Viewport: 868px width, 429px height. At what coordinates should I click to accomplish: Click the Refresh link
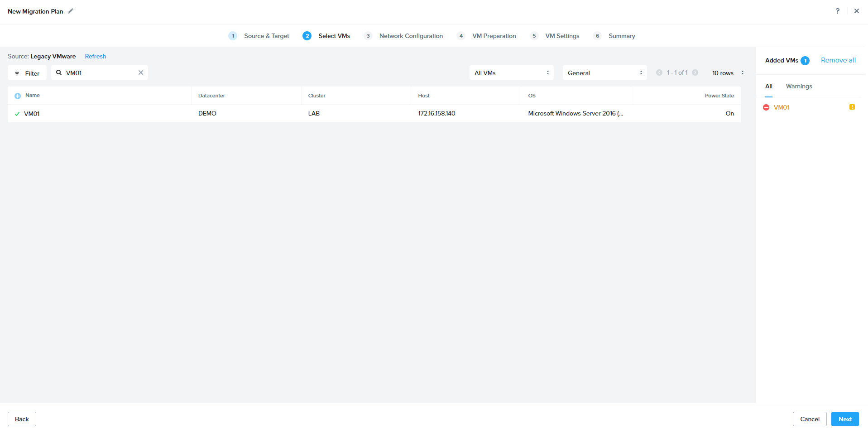[96, 56]
